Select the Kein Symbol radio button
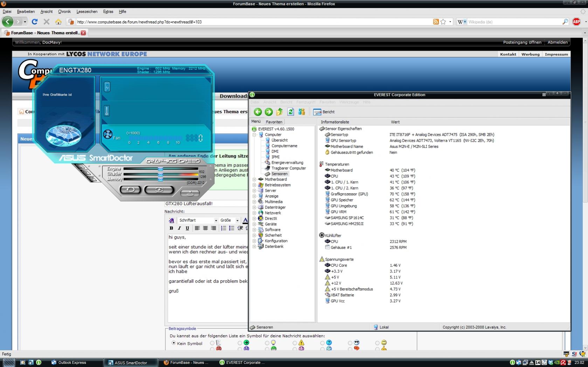 [174, 343]
